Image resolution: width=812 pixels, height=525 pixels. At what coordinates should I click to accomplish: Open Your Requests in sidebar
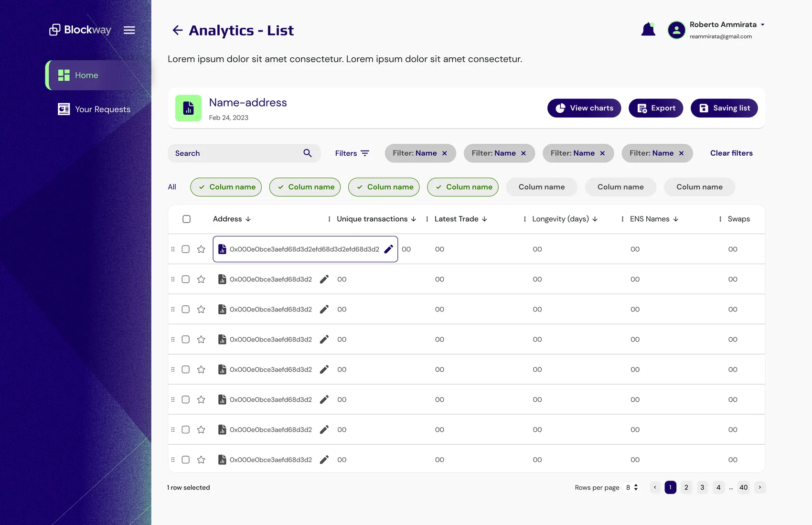(94, 109)
